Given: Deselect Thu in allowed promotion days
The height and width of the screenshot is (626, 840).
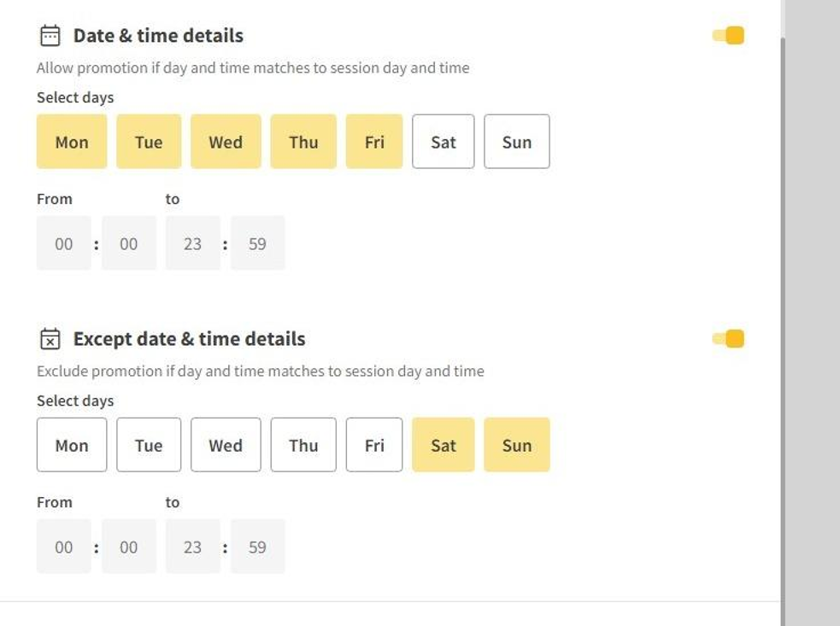Looking at the screenshot, I should (x=303, y=142).
